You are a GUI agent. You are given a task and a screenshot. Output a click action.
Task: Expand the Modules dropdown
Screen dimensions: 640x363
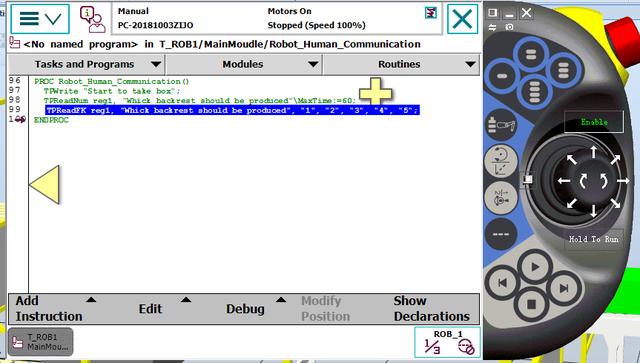244,65
